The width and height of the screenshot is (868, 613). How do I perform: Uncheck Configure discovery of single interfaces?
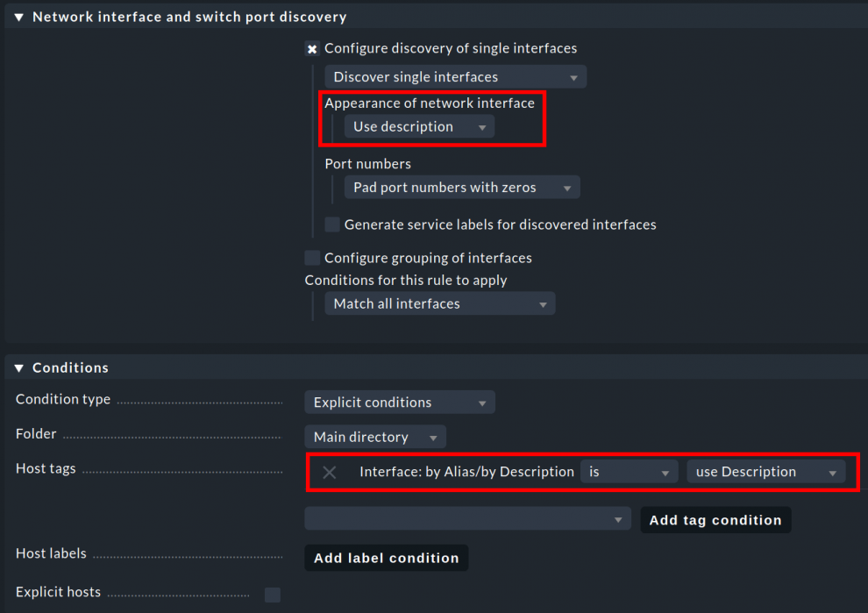click(312, 49)
